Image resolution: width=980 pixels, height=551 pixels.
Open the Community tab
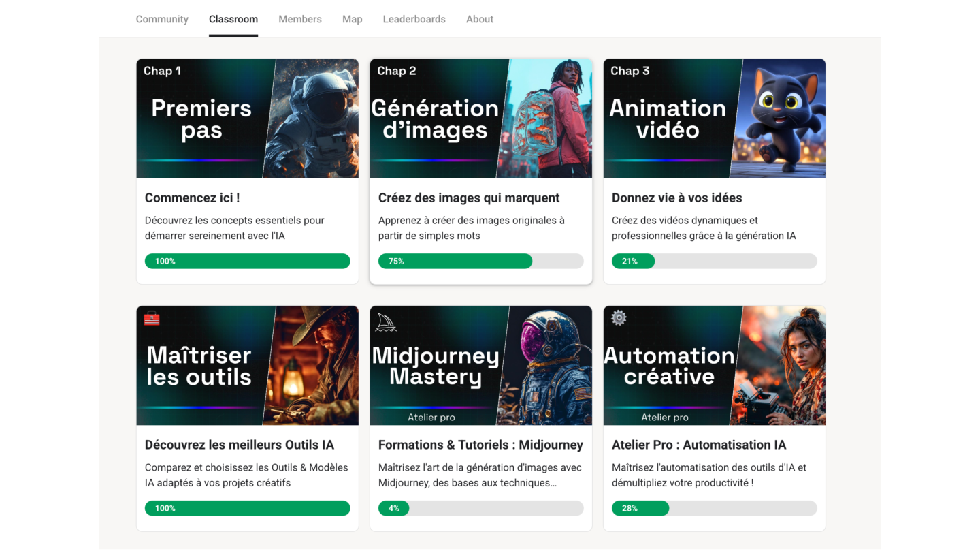162,19
